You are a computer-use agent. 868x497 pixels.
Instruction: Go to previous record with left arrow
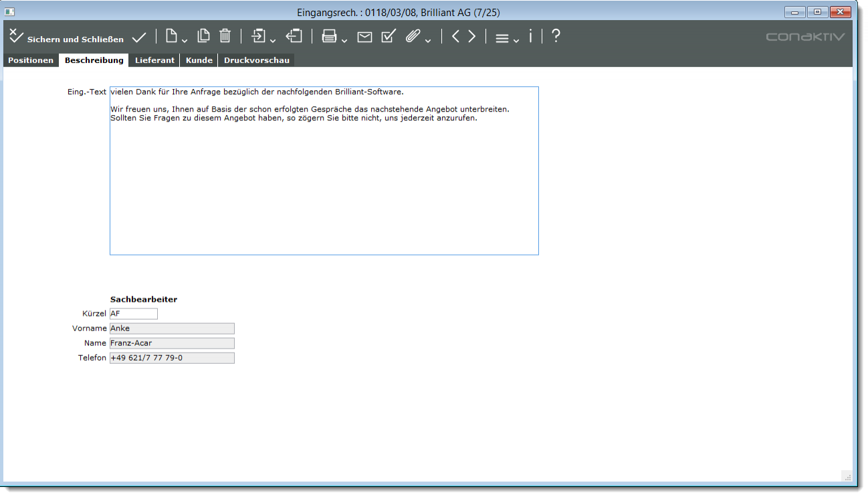(x=455, y=37)
